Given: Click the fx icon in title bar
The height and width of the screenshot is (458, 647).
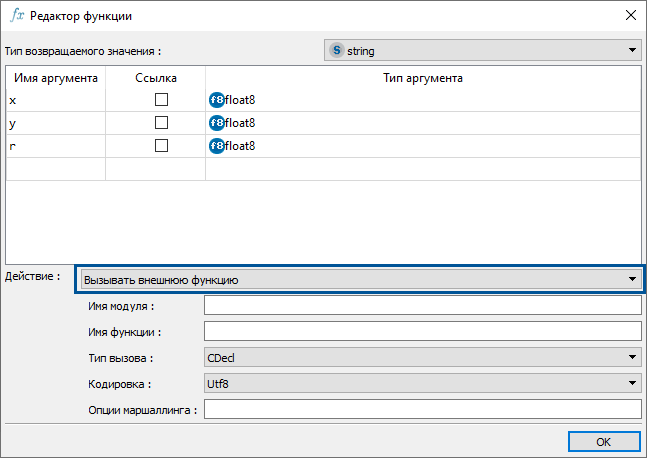Looking at the screenshot, I should coord(16,16).
